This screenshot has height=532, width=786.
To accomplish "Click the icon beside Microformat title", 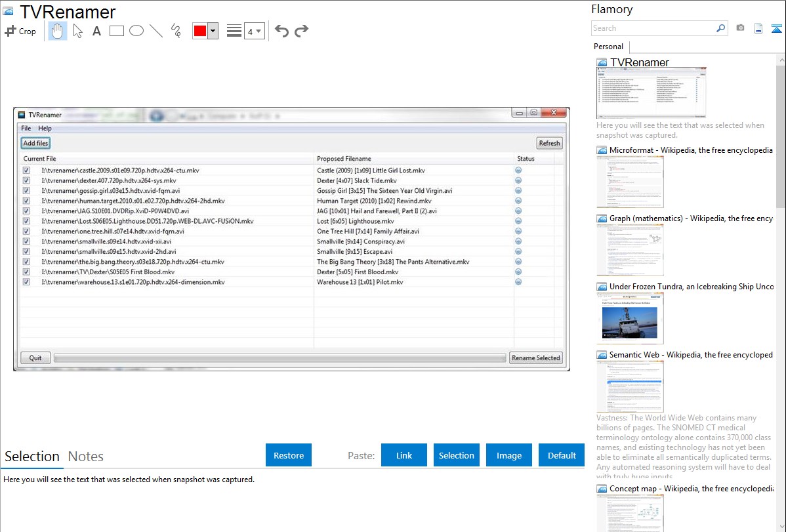I will tap(602, 150).
